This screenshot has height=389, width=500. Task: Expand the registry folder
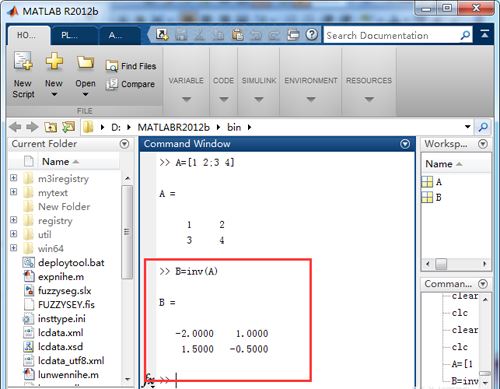(14, 220)
